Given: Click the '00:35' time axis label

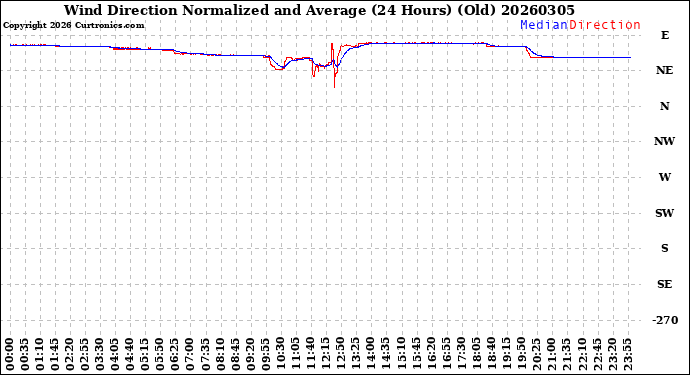Looking at the screenshot, I should pos(25,355).
